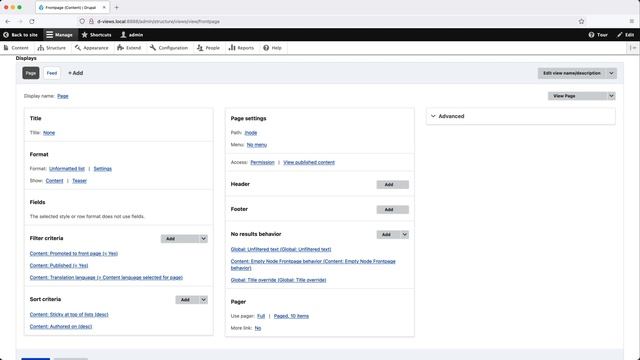Edit the Permission access link
This screenshot has height=360, width=640.
262,162
